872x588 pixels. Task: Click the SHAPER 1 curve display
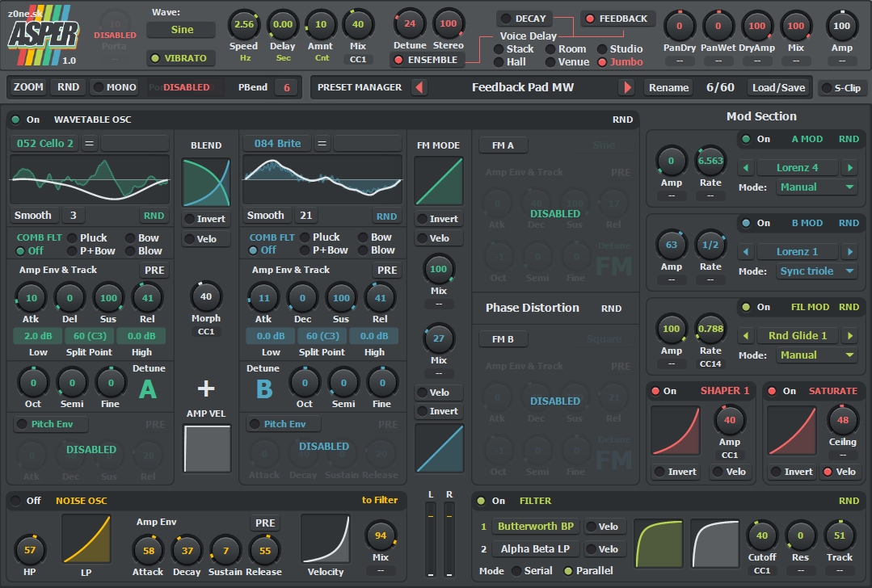coord(675,430)
